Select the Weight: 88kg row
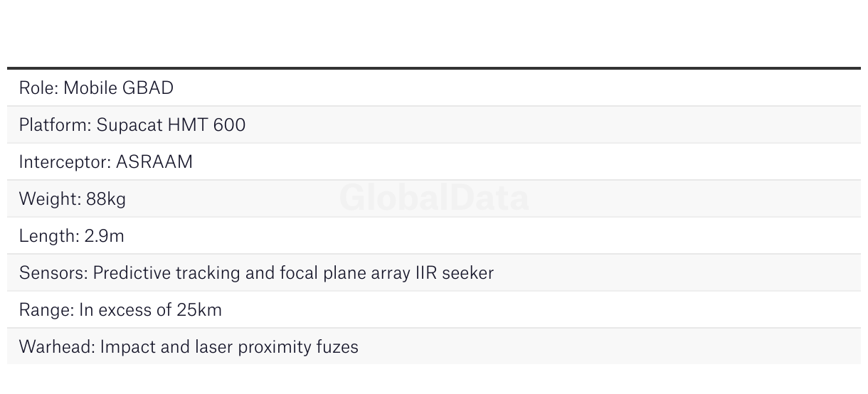The image size is (868, 394). [72, 199]
